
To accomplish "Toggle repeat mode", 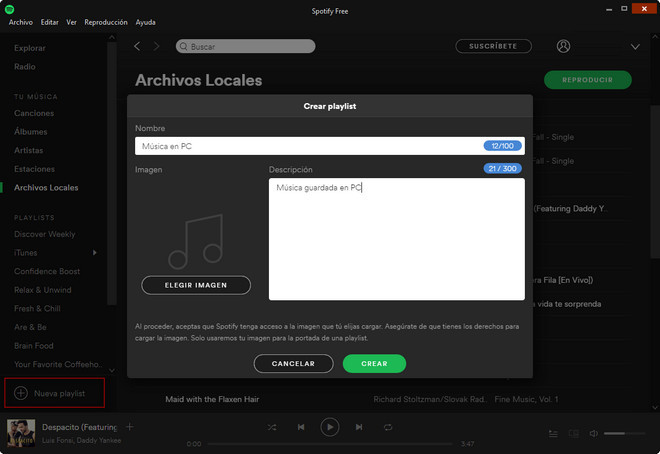I will pyautogui.click(x=388, y=427).
